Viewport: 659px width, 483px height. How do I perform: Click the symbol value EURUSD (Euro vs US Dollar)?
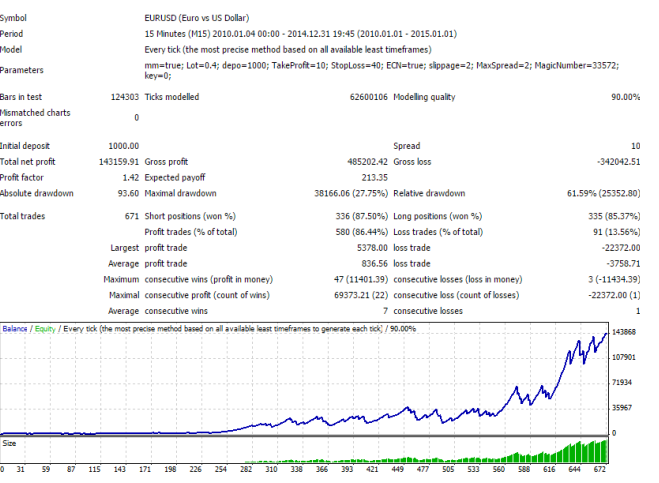tap(197, 18)
